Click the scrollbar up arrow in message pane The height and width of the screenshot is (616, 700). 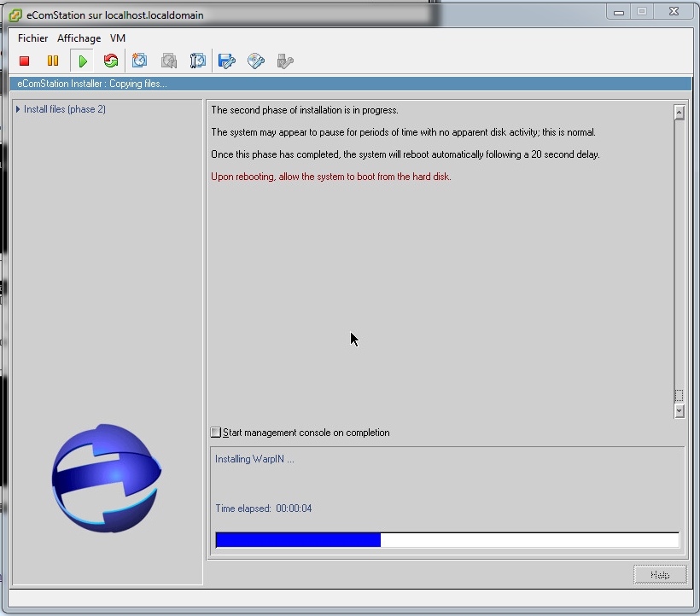[680, 113]
